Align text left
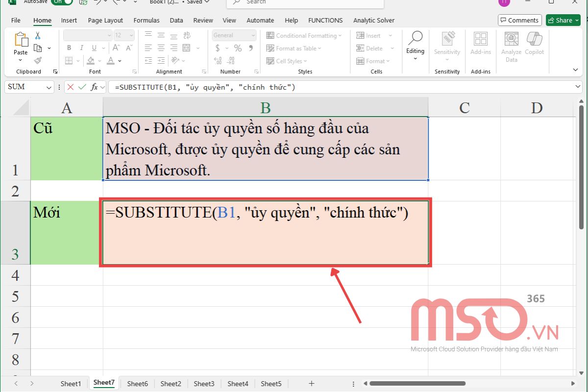This screenshot has height=392, width=588. click(x=147, y=48)
